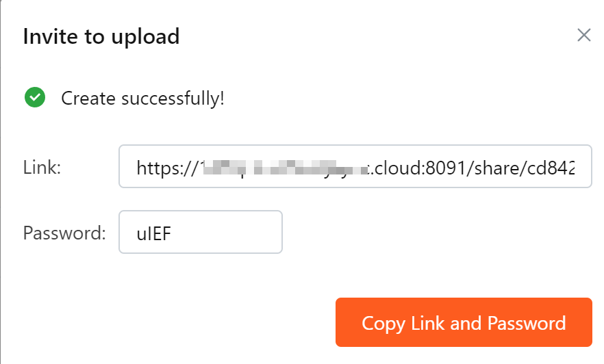Click the orange Copy Link and Password button
This screenshot has height=364, width=604.
[464, 322]
